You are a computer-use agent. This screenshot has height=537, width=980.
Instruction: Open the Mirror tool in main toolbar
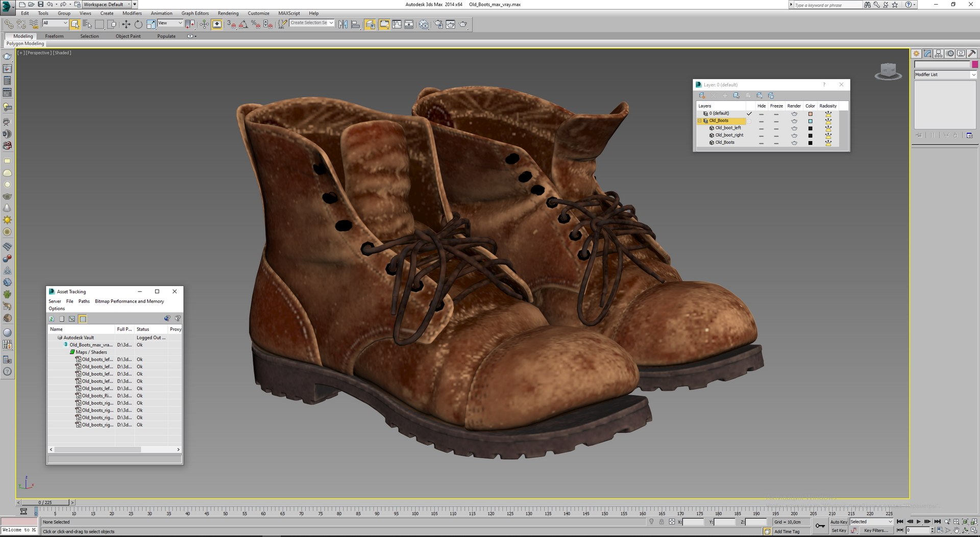[x=343, y=24]
